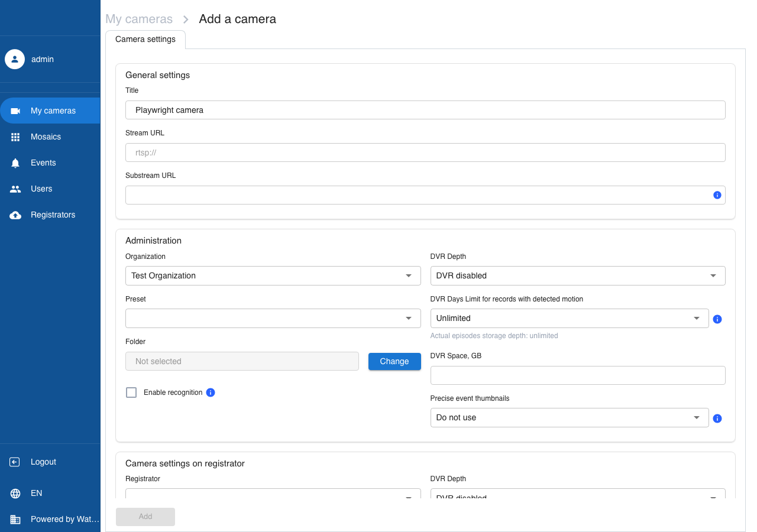The height and width of the screenshot is (532, 757).
Task: Open the Precise event thumbnails dropdown
Action: [x=570, y=417]
